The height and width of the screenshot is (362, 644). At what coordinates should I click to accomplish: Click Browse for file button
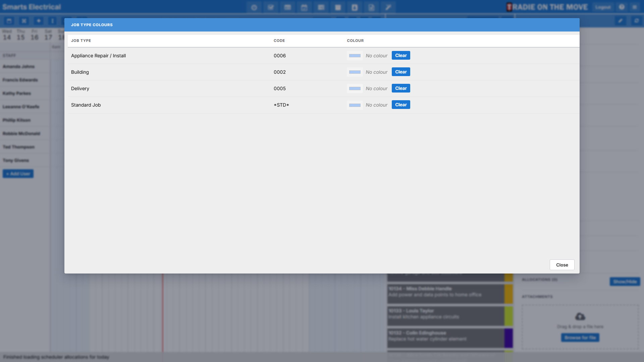[580, 338]
